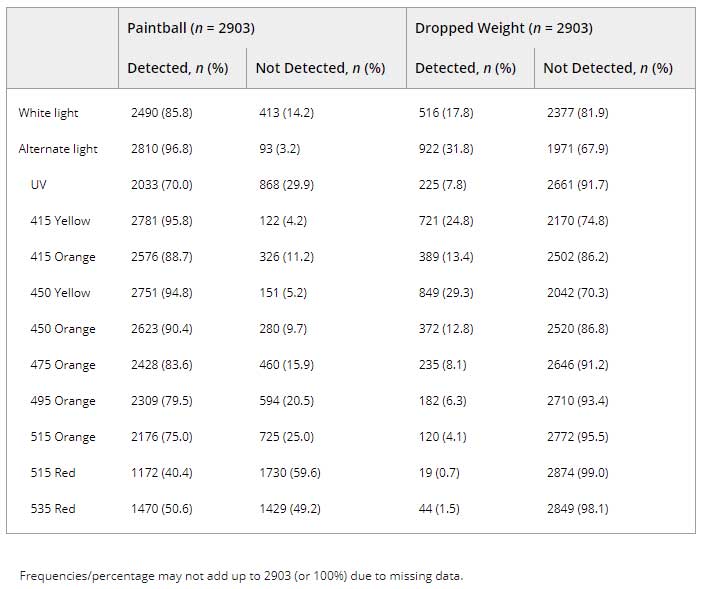Click the cell value 2490 (85.8)
Screen dimensions: 702x589
(x=162, y=113)
